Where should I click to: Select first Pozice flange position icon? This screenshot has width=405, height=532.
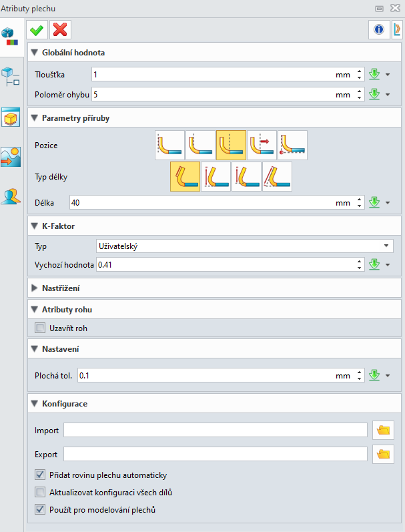169,146
